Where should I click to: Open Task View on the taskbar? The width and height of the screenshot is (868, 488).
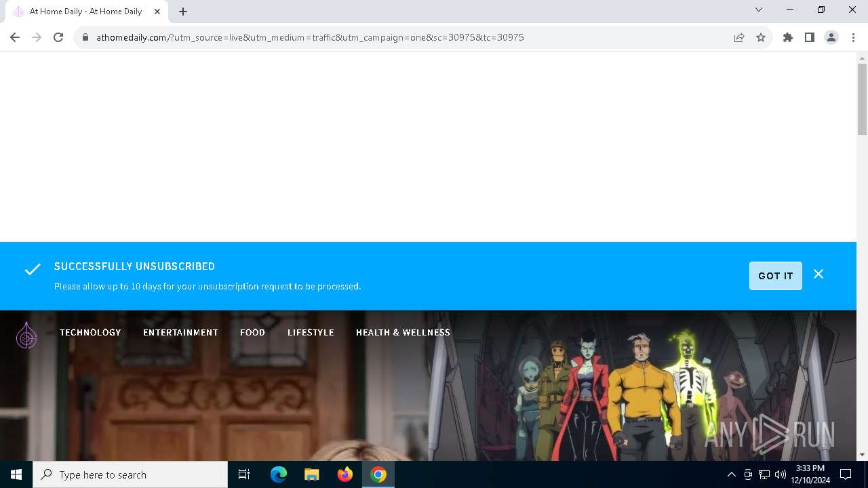click(x=244, y=474)
